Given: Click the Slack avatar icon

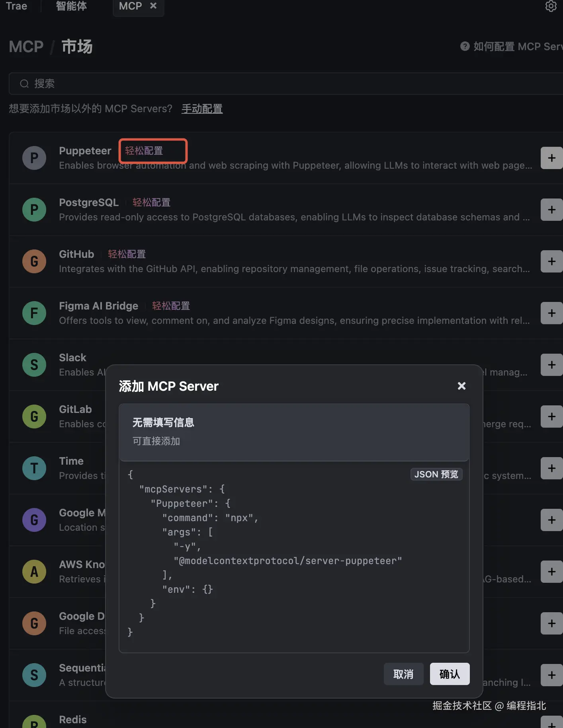Looking at the screenshot, I should click(34, 365).
